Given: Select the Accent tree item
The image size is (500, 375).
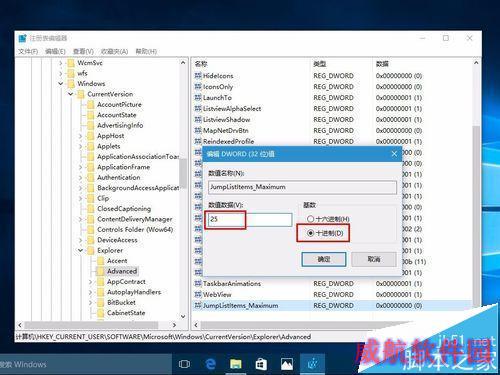Looking at the screenshot, I should 117,261.
